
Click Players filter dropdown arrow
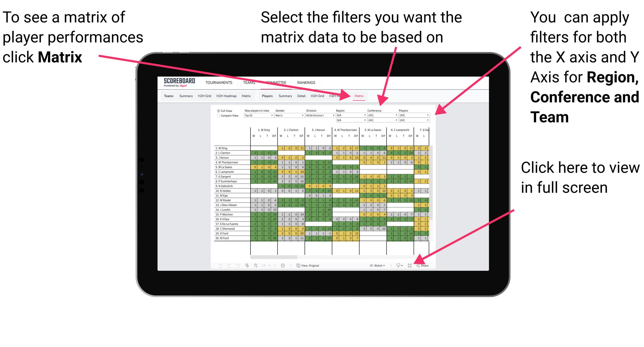(x=428, y=115)
